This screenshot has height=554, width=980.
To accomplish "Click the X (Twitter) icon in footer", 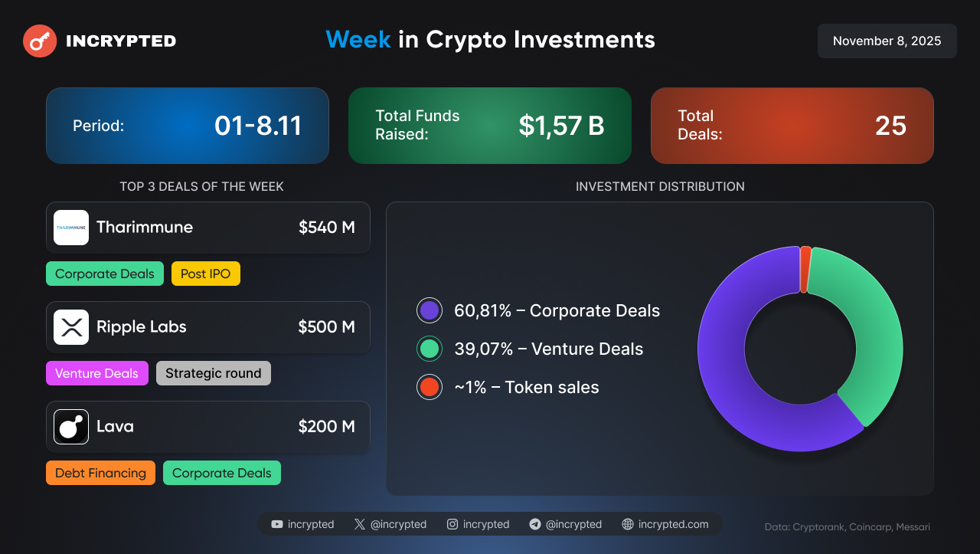I will [x=360, y=524].
